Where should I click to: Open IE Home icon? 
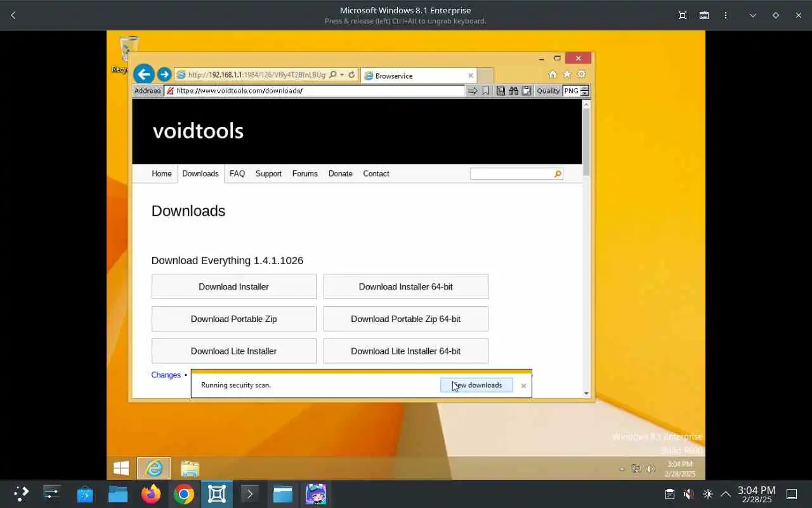point(553,74)
